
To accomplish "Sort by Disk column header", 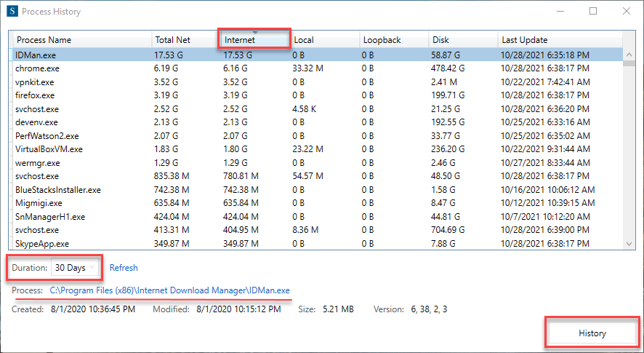I will coord(463,40).
